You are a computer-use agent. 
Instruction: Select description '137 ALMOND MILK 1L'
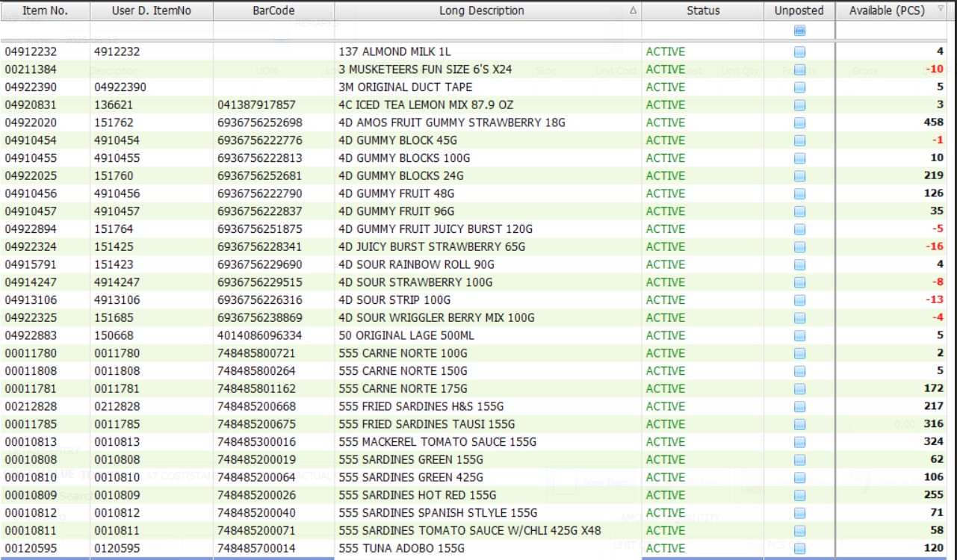click(x=395, y=52)
